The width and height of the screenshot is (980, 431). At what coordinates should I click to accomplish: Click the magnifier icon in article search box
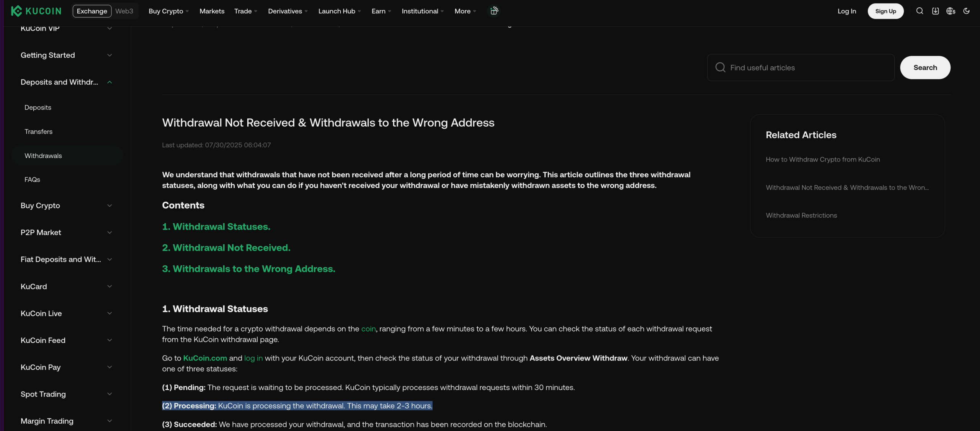(x=720, y=67)
